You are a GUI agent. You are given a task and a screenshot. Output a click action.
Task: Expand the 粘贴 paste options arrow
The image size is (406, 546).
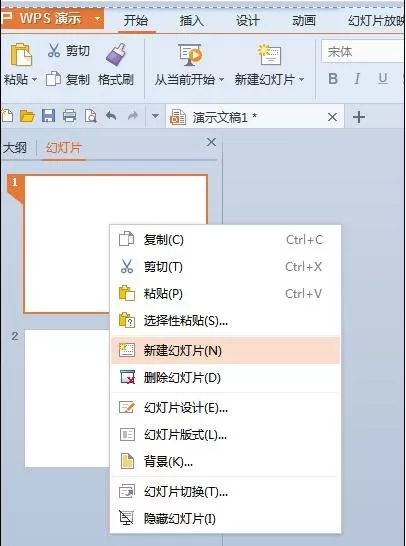pos(34,80)
